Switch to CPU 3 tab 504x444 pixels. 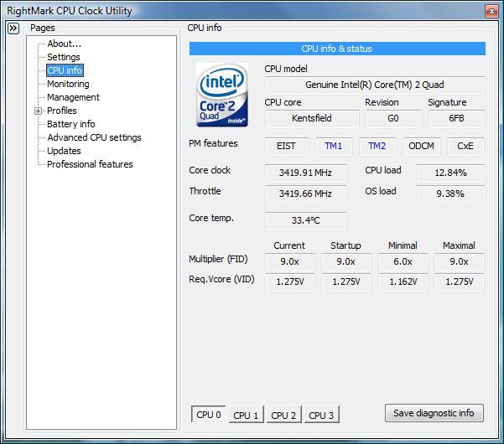(321, 416)
